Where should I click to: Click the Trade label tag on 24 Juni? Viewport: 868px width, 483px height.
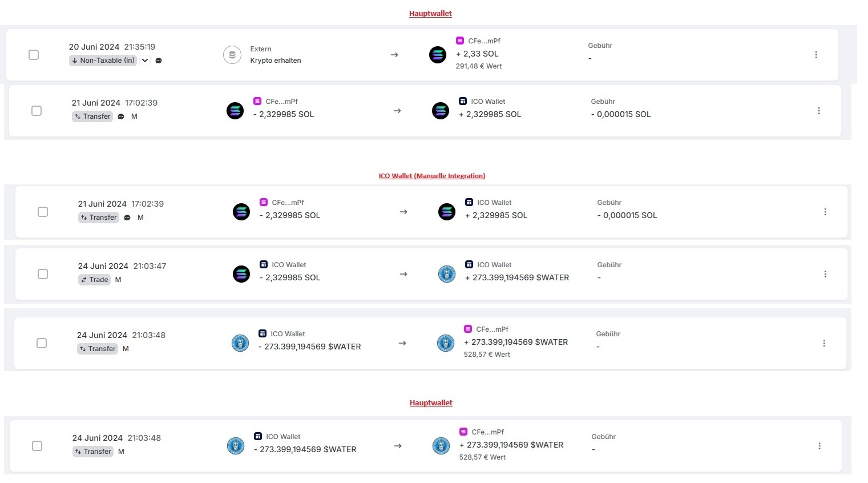pos(94,280)
